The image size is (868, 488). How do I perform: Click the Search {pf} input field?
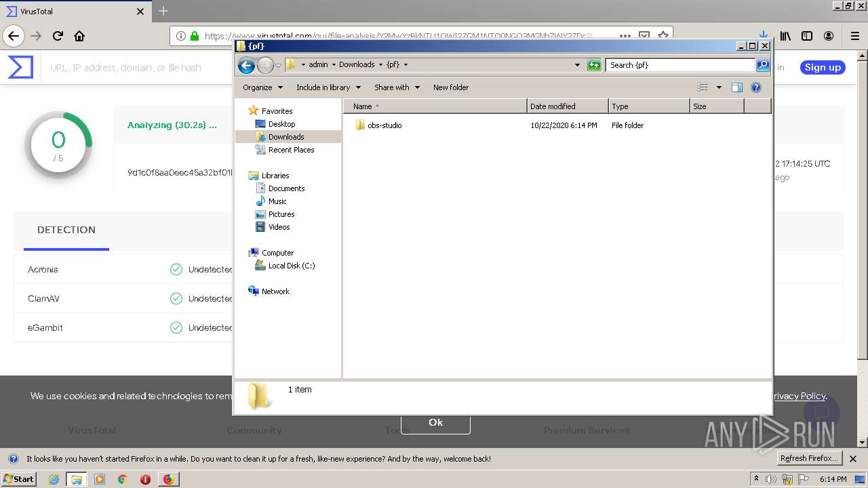click(x=680, y=65)
